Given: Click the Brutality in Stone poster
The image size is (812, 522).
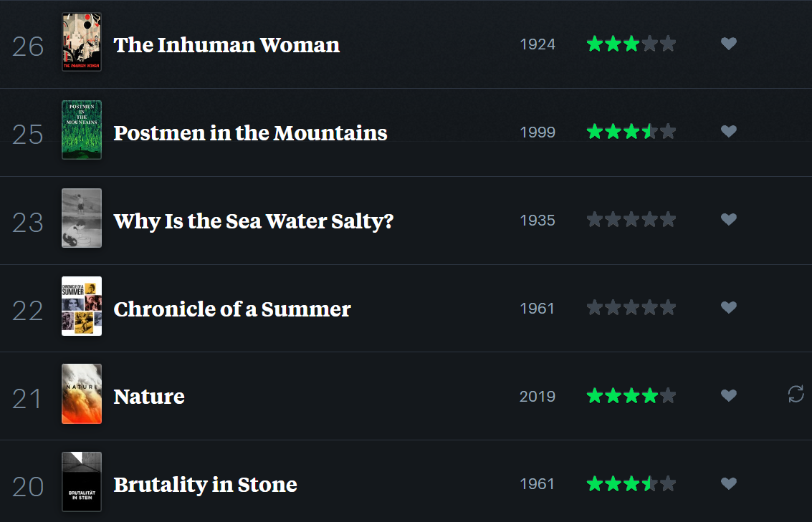Looking at the screenshot, I should (x=82, y=482).
